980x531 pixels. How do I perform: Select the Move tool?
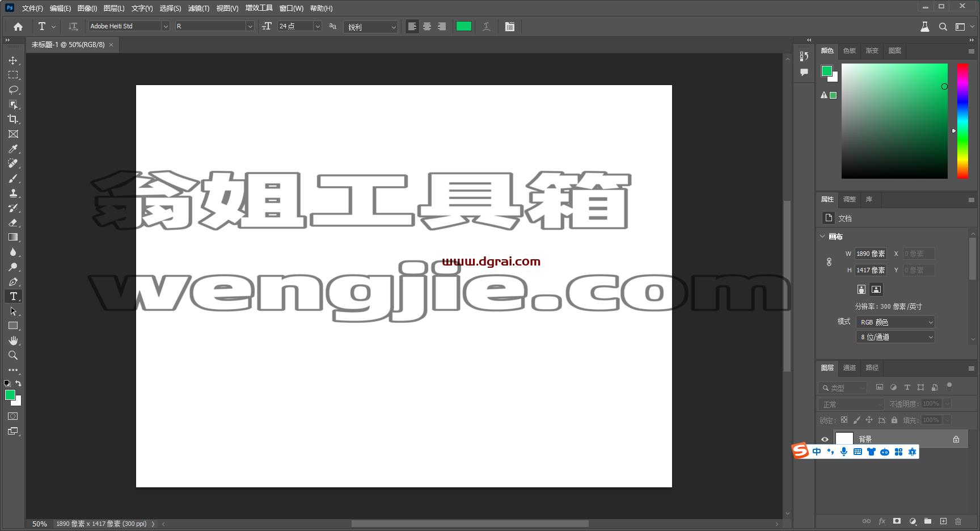click(x=13, y=60)
